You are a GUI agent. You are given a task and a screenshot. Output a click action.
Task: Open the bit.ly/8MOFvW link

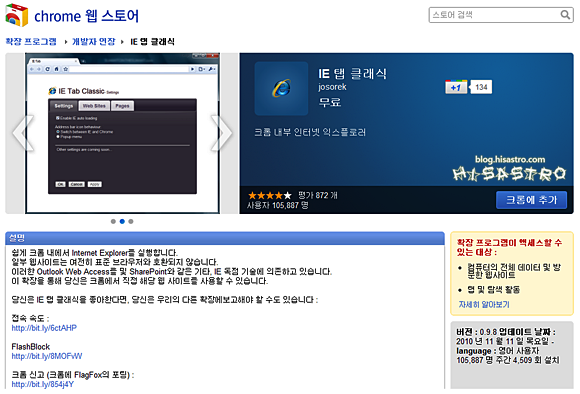47,356
